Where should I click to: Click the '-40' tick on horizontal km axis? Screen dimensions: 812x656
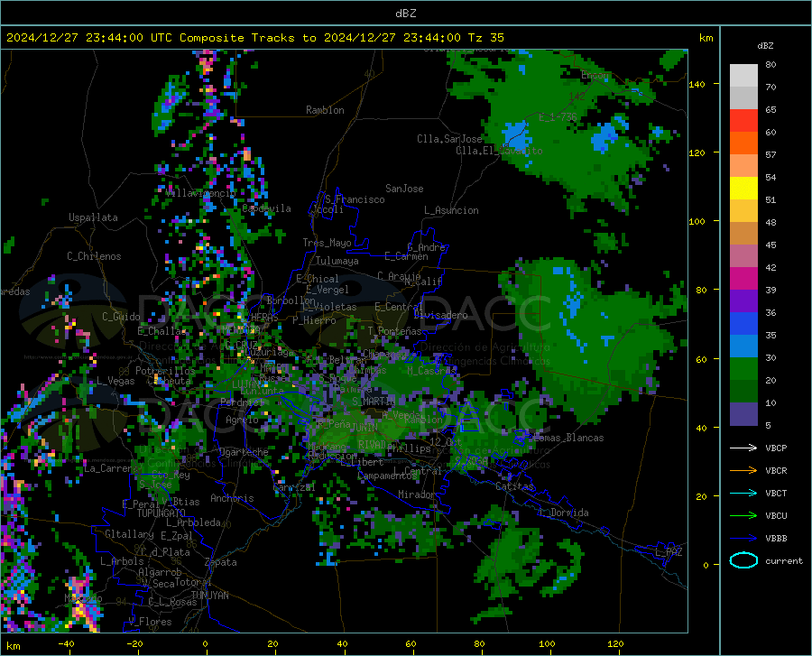click(66, 644)
